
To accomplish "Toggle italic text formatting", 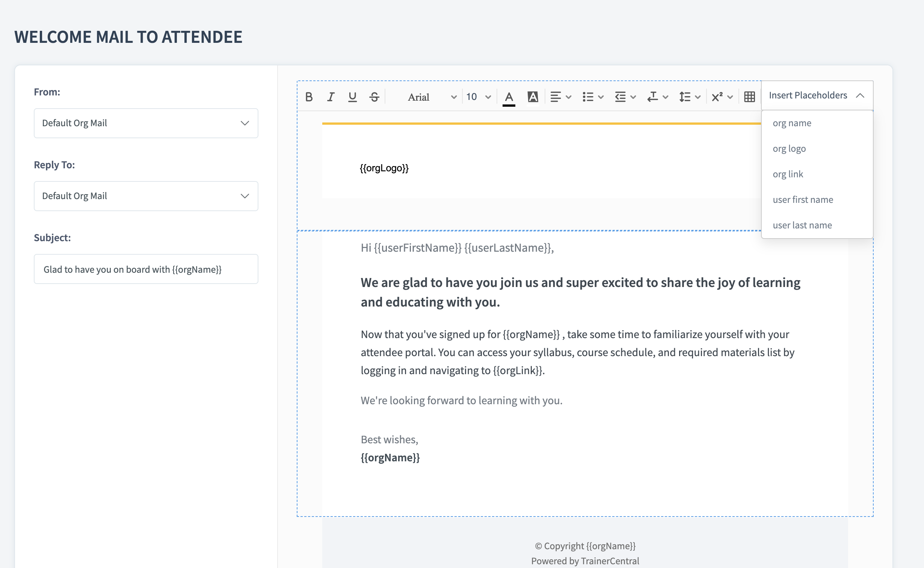I will coord(331,97).
